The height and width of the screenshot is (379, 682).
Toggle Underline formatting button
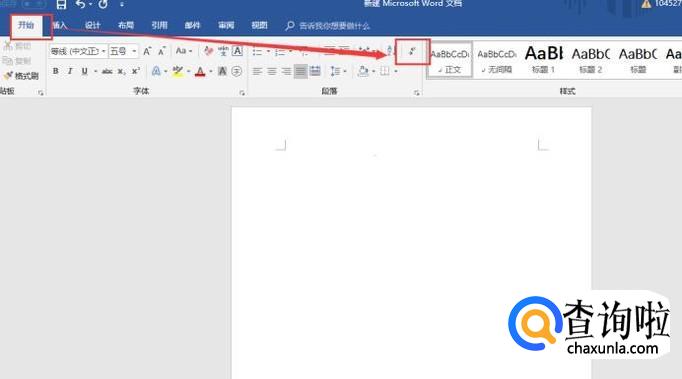pos(84,71)
